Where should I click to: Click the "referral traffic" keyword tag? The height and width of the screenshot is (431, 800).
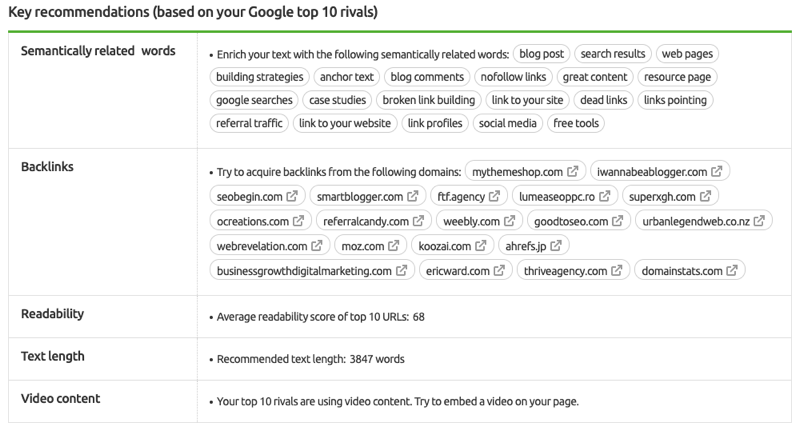pos(248,124)
